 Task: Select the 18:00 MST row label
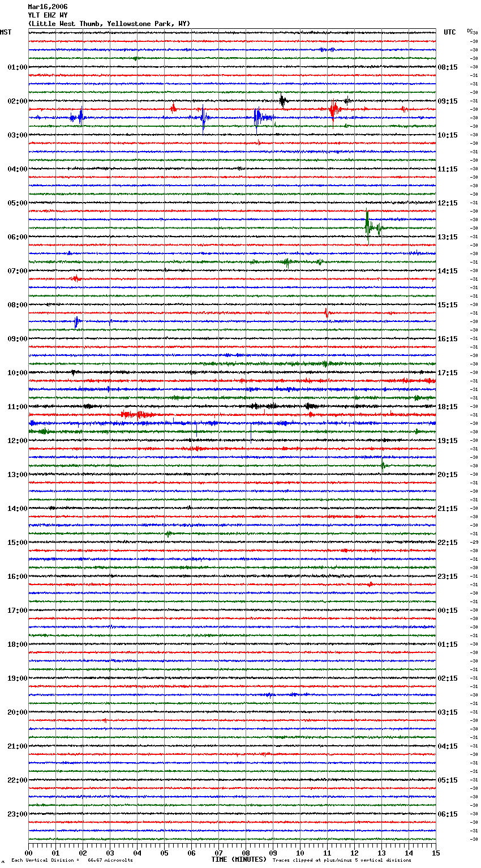coord(17,644)
